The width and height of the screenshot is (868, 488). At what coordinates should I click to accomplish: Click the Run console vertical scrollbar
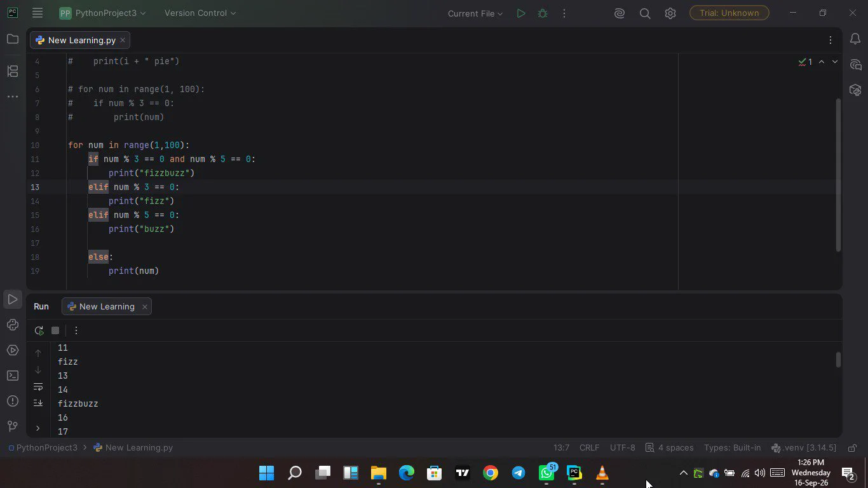[x=838, y=360]
